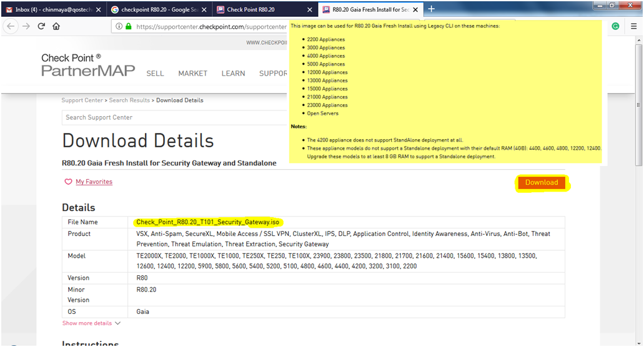The width and height of the screenshot is (644, 347).
Task: Open the SUPPORT menu item
Action: [x=273, y=74]
